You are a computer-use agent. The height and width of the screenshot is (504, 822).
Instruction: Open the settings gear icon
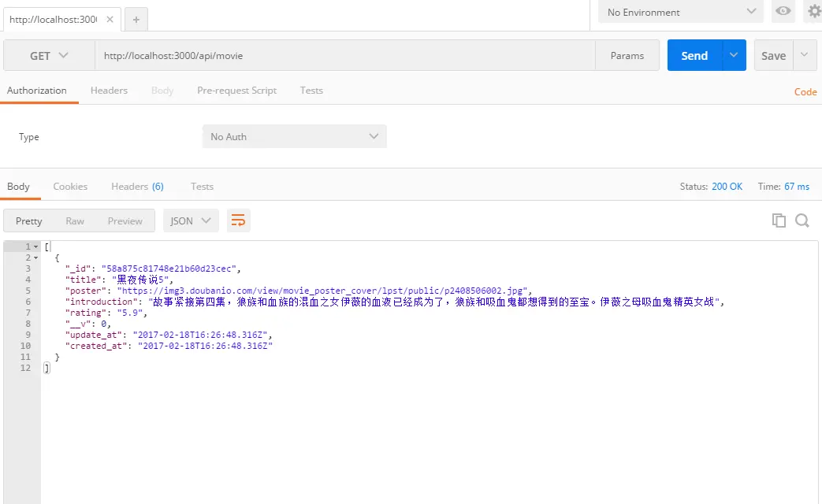pyautogui.click(x=814, y=11)
